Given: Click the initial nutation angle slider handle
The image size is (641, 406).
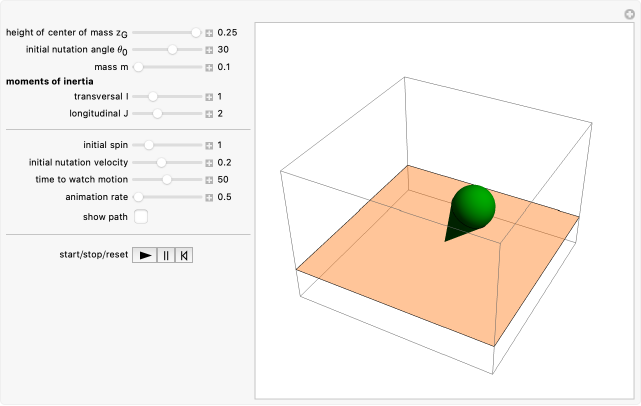Looking at the screenshot, I should [x=172, y=49].
